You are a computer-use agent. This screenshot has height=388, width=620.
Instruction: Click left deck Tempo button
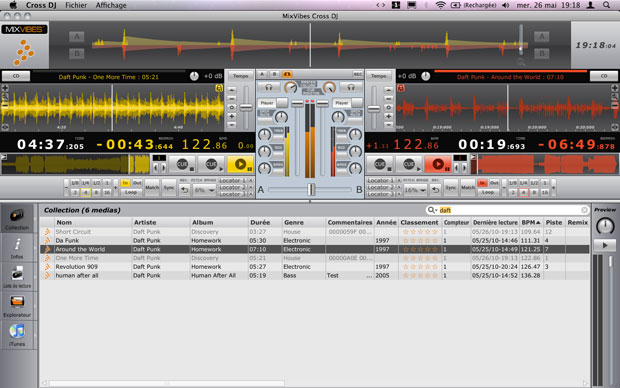240,76
